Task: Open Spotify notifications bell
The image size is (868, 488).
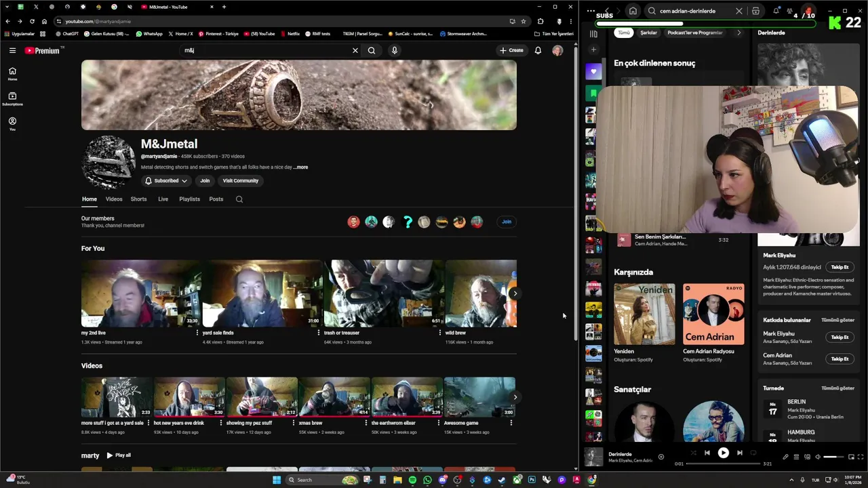Action: click(x=775, y=11)
